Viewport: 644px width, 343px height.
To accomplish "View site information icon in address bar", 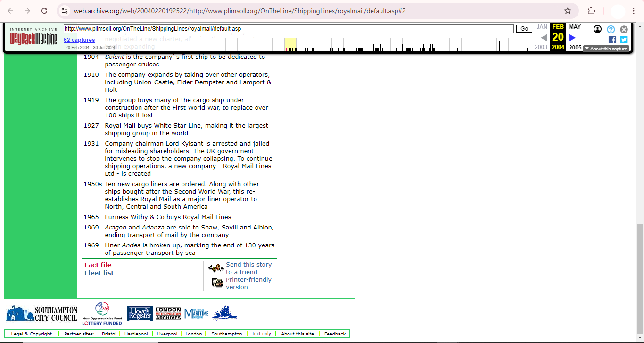I will pyautogui.click(x=65, y=11).
